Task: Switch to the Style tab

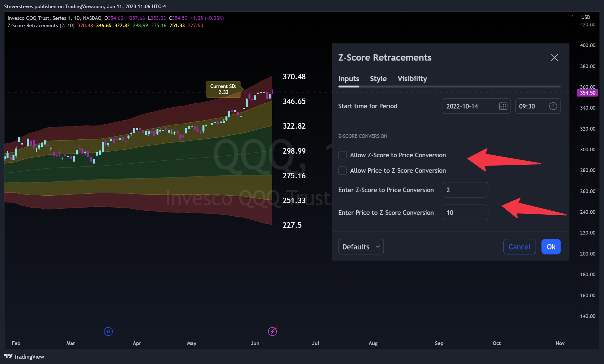Action: point(378,79)
